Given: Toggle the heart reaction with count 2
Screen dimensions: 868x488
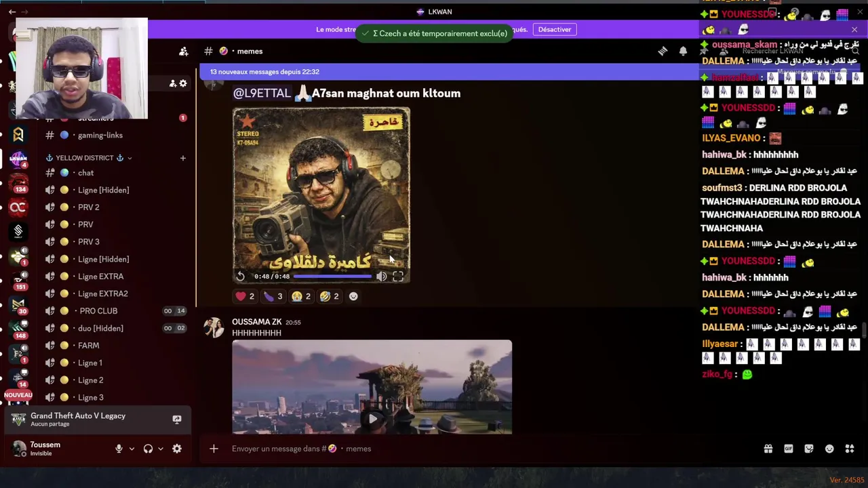Looking at the screenshot, I should (245, 296).
